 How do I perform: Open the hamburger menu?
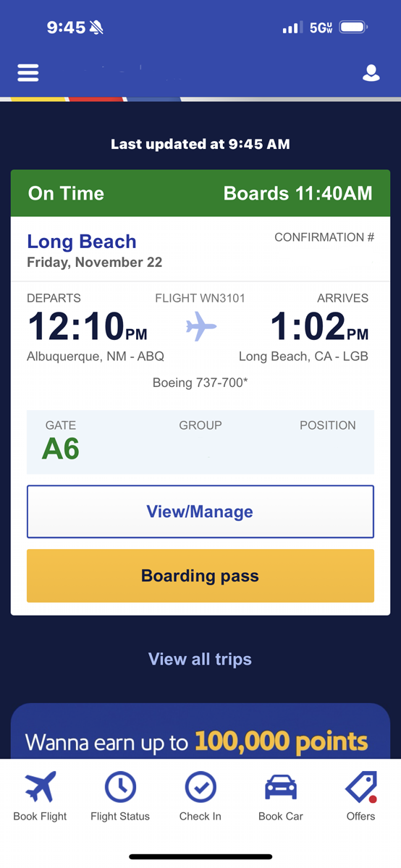(28, 73)
